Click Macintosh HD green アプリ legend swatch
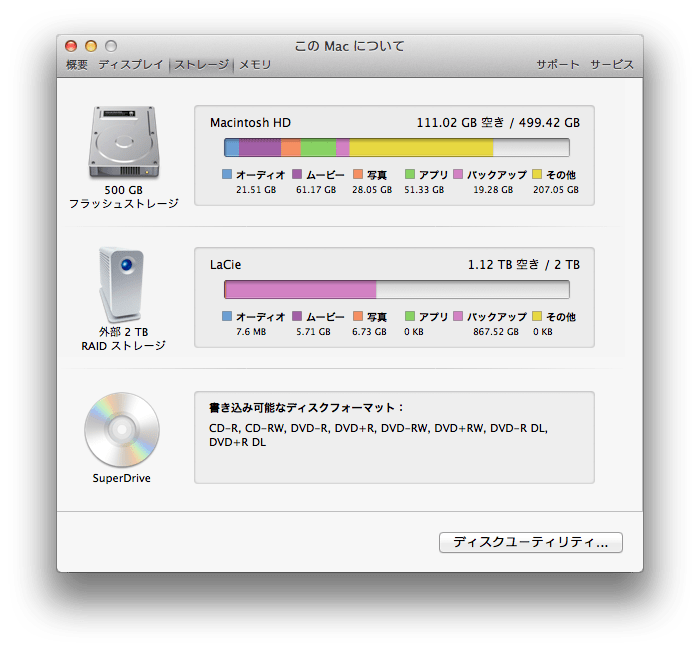This screenshot has height=651, width=700. [410, 174]
